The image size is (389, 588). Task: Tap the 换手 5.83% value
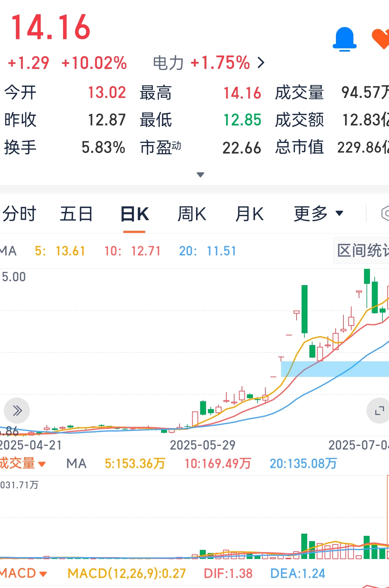coord(103,147)
